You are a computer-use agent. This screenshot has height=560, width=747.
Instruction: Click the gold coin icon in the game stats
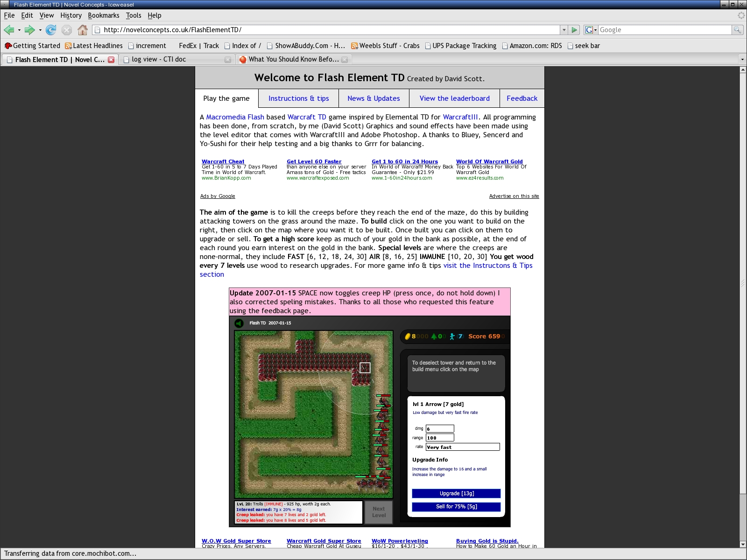(x=407, y=336)
